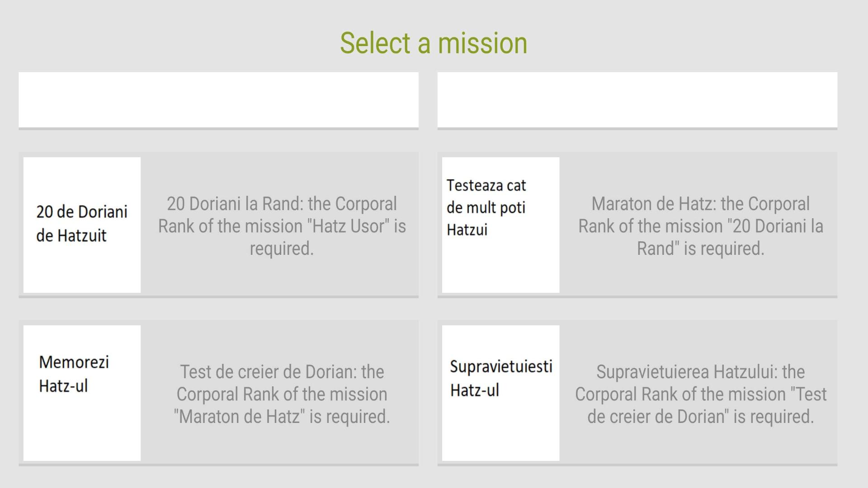This screenshot has width=868, height=488.
Task: Click "required." under the Hatz Usor requirement
Action: click(282, 248)
